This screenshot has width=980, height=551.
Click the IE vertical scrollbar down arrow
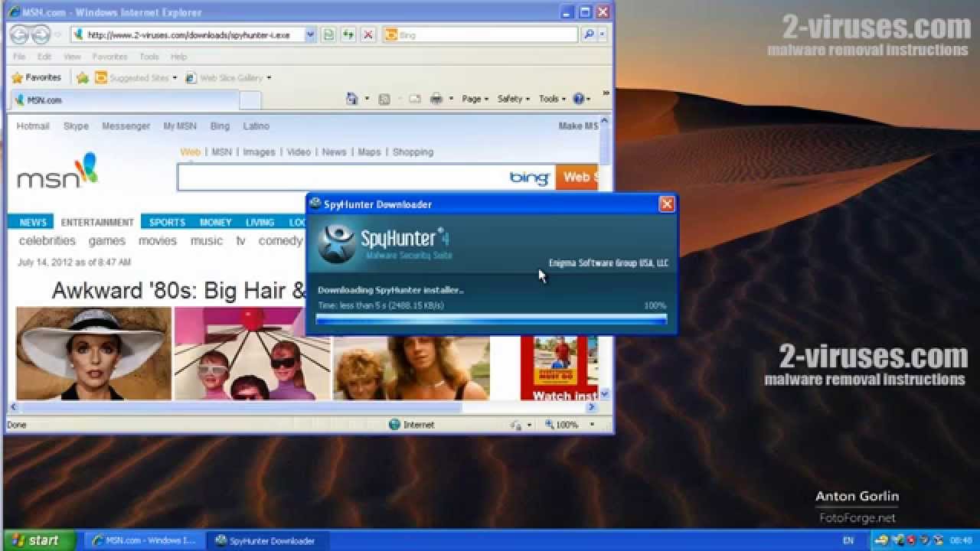click(605, 394)
